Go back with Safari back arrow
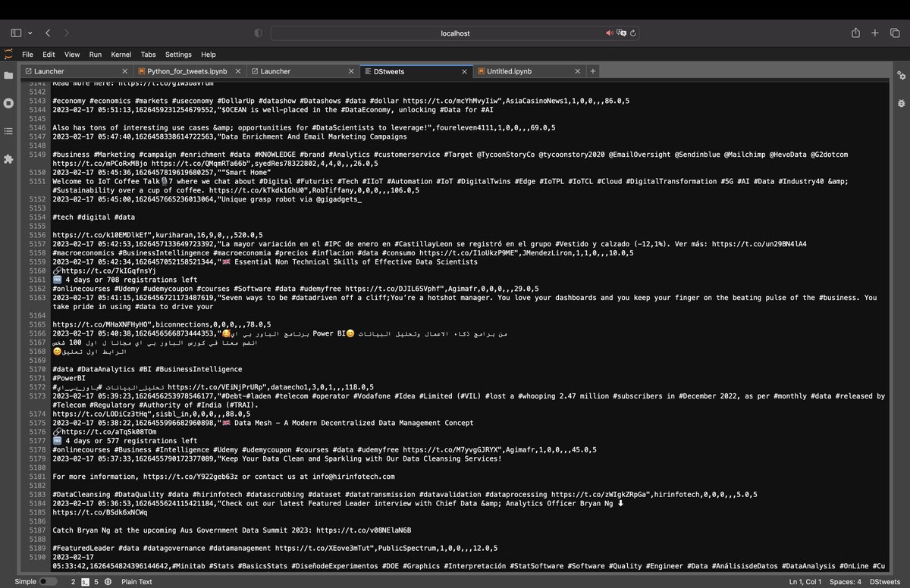910x588 pixels. (48, 33)
